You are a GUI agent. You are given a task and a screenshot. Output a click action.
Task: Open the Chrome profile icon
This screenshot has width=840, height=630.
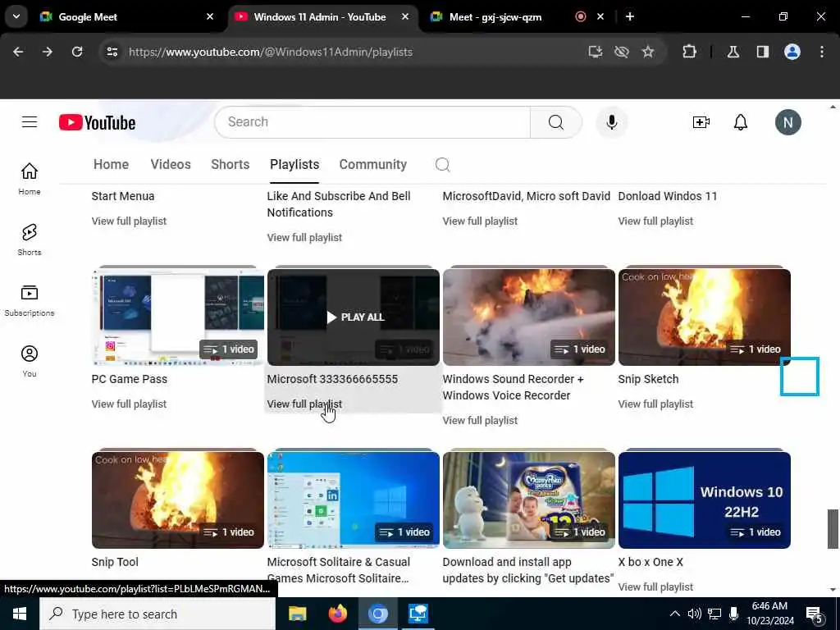792,52
